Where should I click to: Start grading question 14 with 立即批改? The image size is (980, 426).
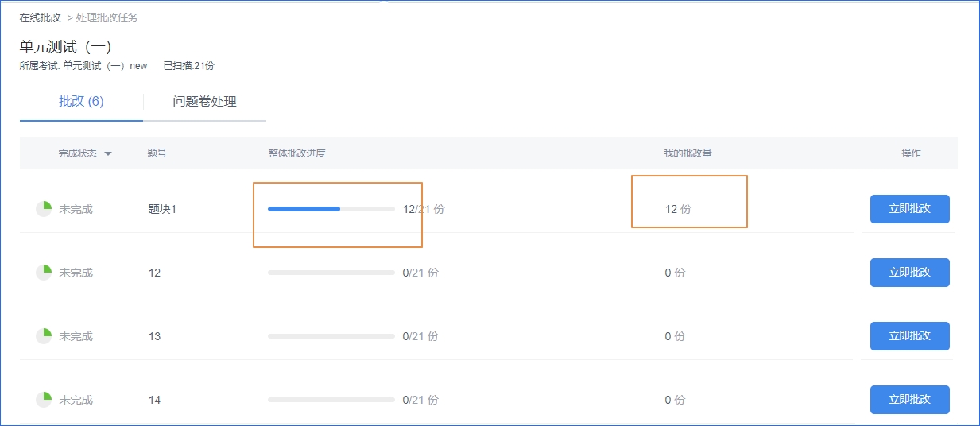click(909, 400)
